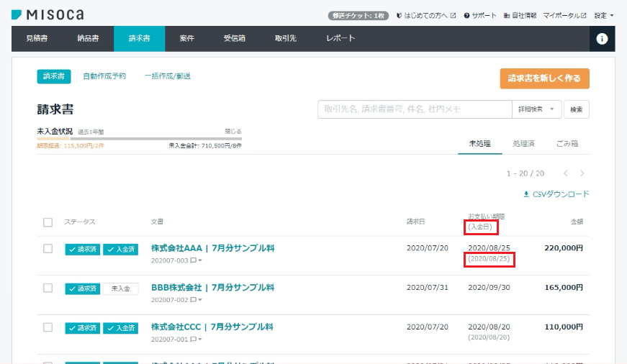Click the 金額 column header

pyautogui.click(x=577, y=222)
